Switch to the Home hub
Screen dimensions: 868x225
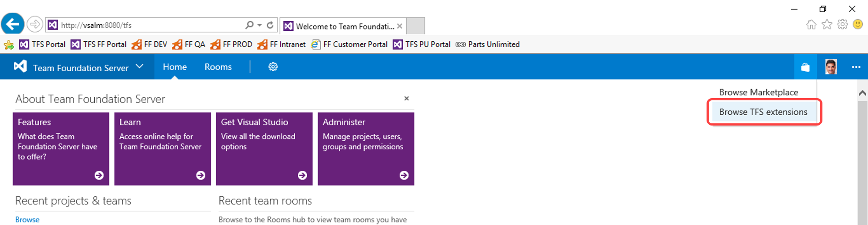click(175, 67)
